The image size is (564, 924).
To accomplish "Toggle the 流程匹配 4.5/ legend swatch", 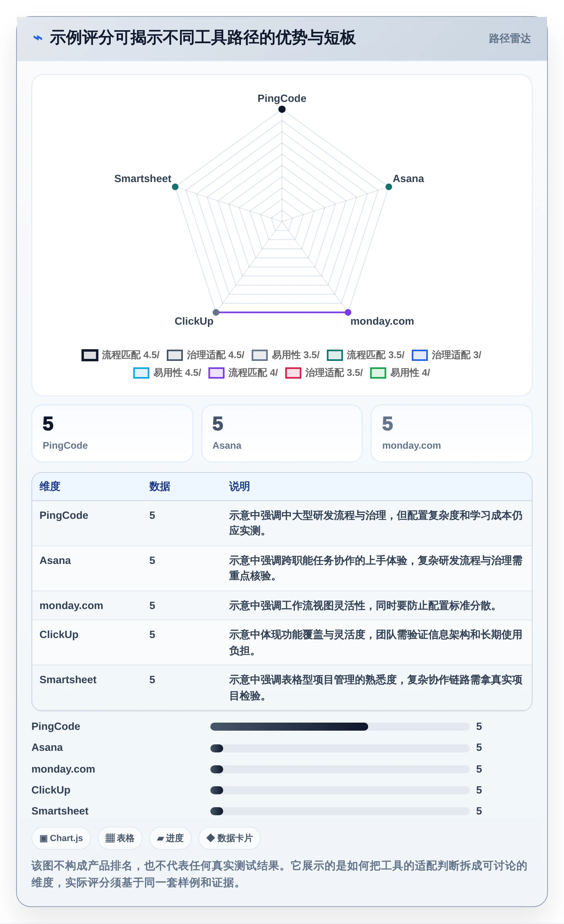I will point(90,355).
